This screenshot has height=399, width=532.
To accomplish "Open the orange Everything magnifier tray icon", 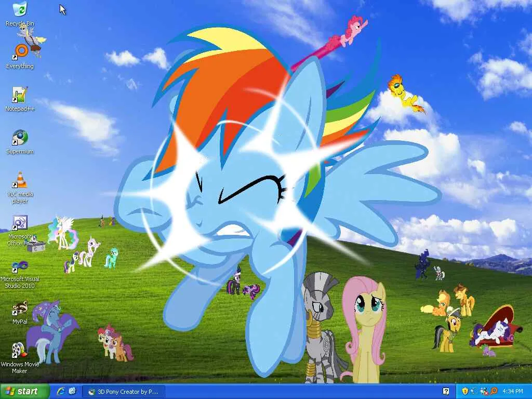I will tap(494, 391).
